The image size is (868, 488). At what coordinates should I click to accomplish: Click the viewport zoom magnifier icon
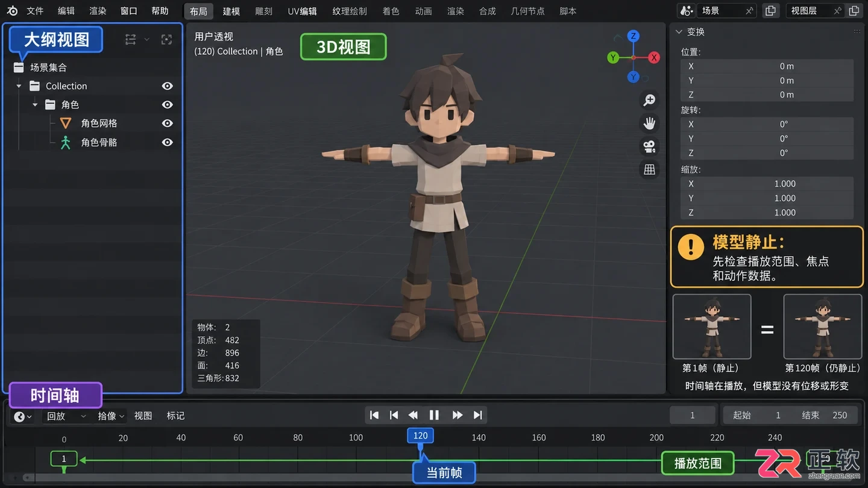coord(649,100)
